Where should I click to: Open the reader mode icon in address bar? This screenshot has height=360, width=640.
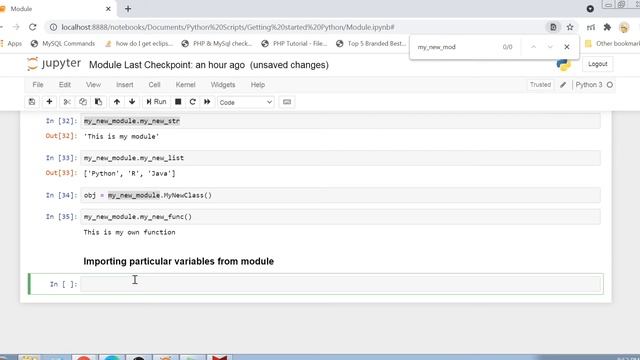(x=553, y=27)
